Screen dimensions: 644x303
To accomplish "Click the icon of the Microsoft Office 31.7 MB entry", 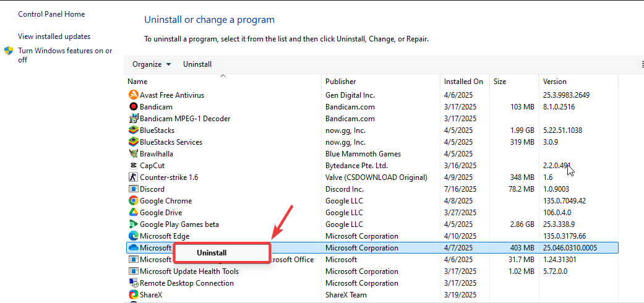I will pos(133,260).
